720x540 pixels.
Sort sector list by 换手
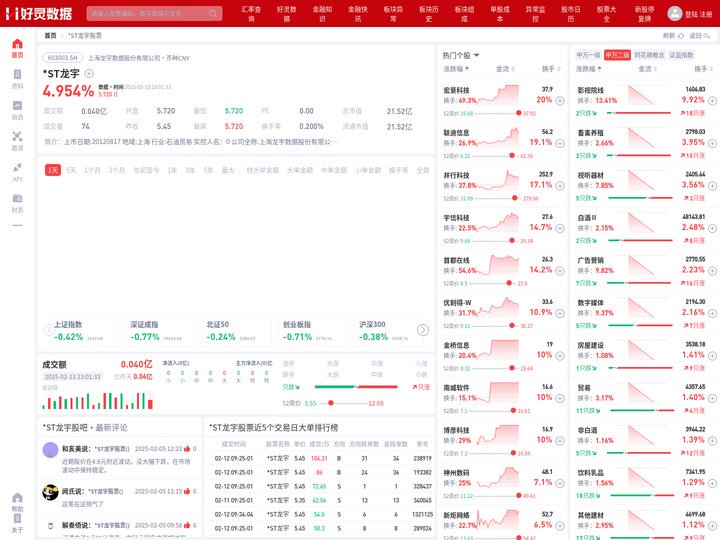703,69
